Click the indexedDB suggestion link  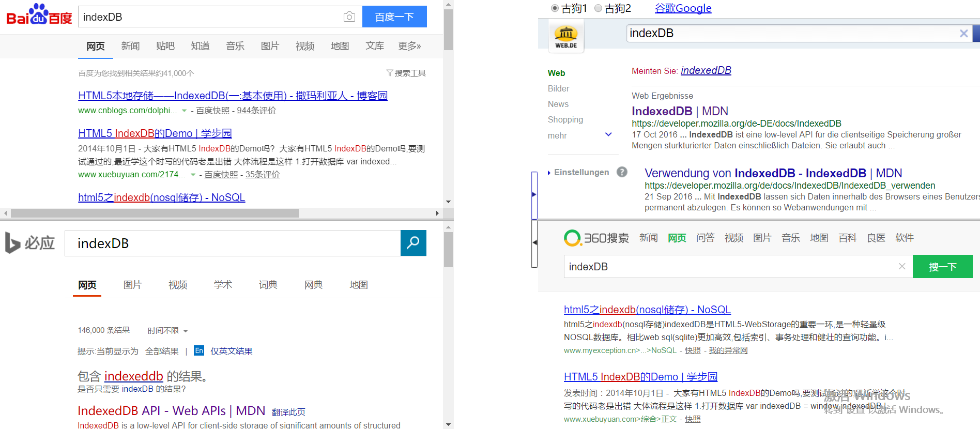706,70
